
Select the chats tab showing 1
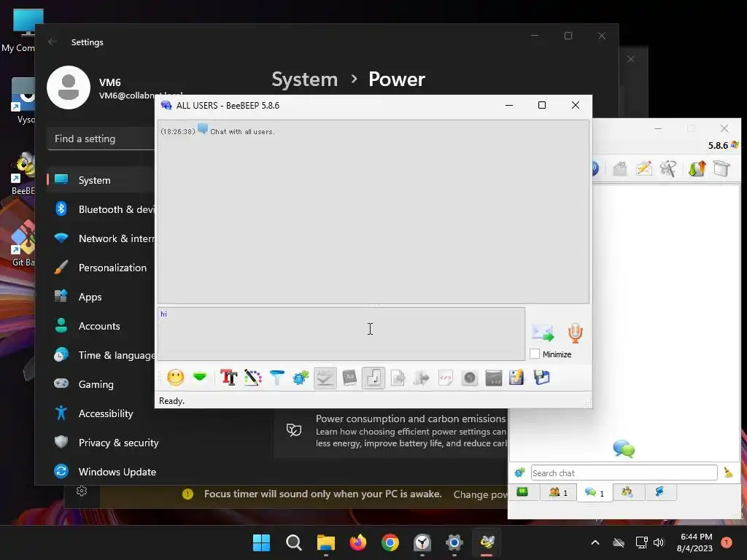tap(595, 493)
